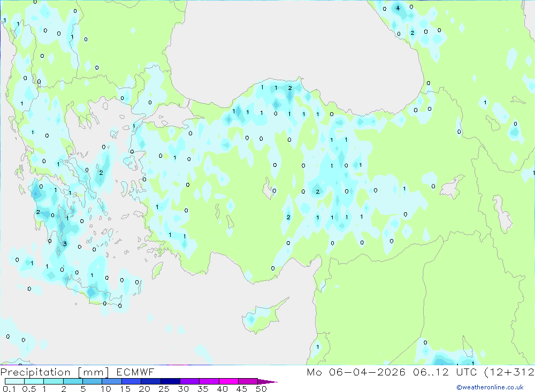Click the legend swatch between 2 and 5
Screen dimensions: 535x392
click(73, 381)
